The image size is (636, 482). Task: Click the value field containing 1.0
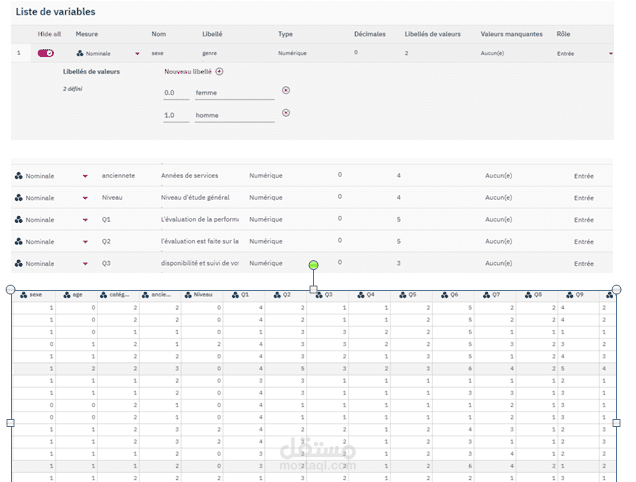(176, 116)
